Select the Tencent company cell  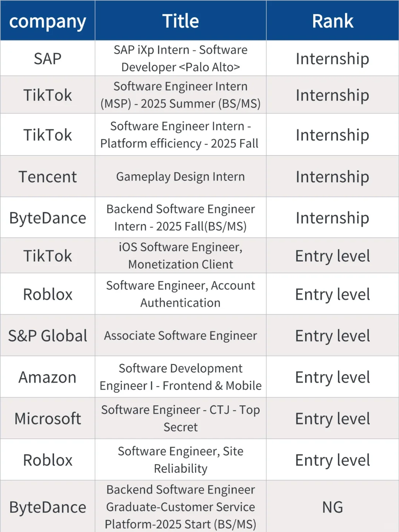click(48, 177)
